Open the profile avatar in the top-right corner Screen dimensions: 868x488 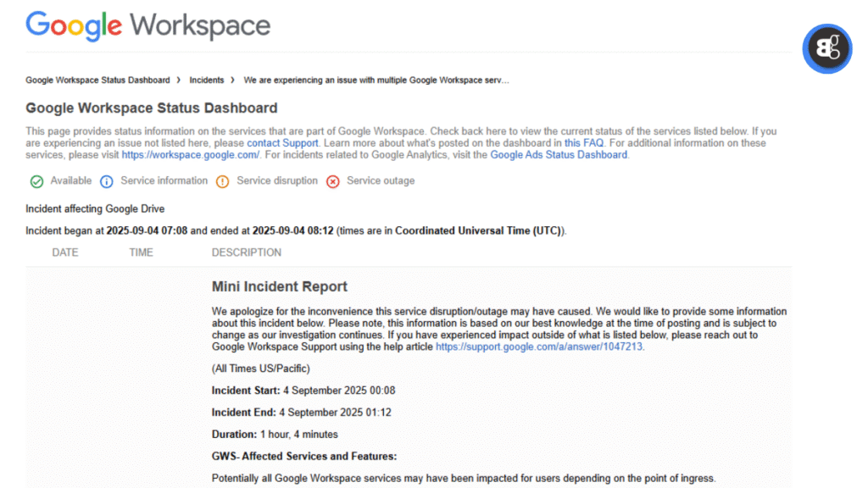pyautogui.click(x=826, y=48)
